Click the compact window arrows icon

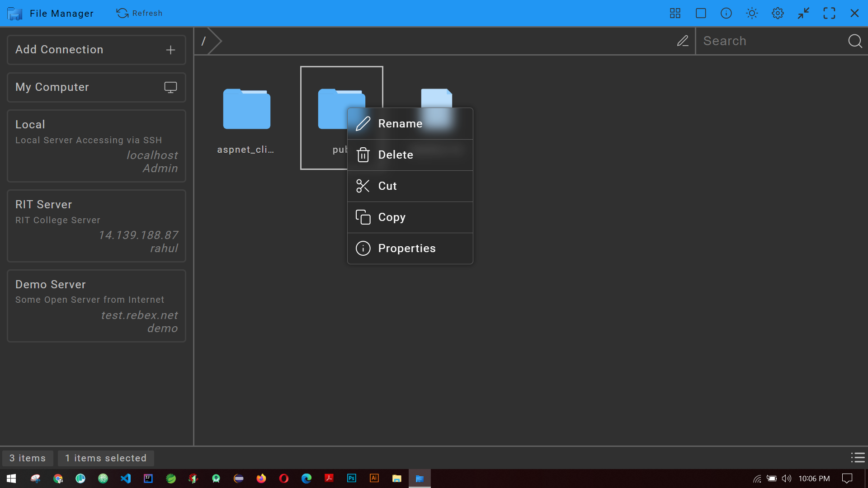pos(803,13)
